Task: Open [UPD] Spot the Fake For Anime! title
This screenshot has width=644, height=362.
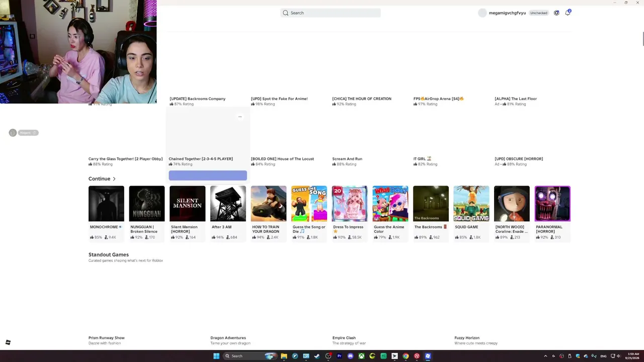Action: click(279, 99)
